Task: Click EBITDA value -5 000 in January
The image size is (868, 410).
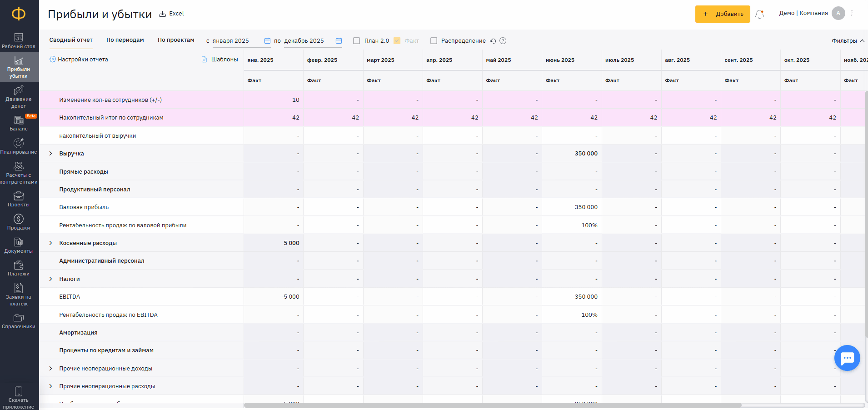Action: coord(290,297)
